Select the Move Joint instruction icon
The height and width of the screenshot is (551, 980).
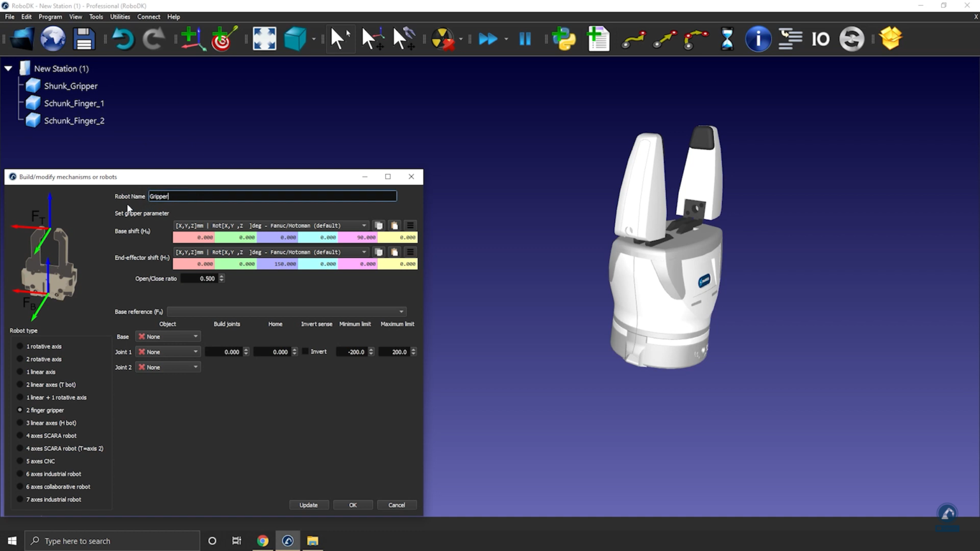(634, 39)
